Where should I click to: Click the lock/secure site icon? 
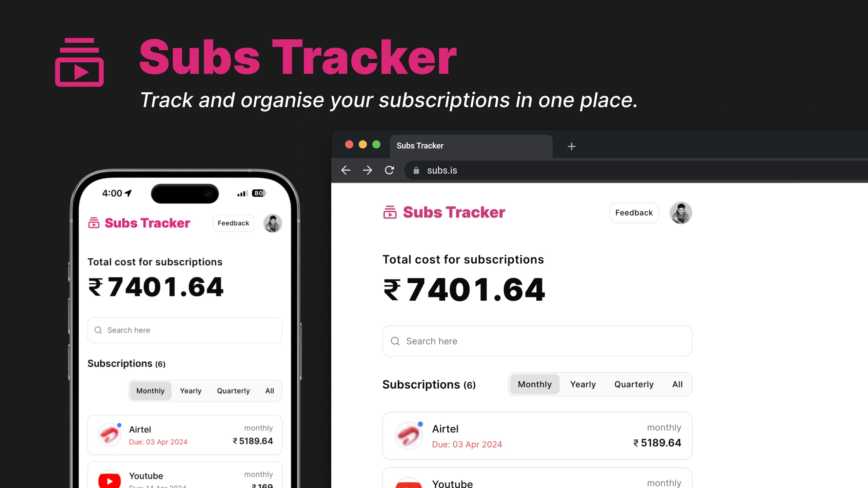[415, 170]
